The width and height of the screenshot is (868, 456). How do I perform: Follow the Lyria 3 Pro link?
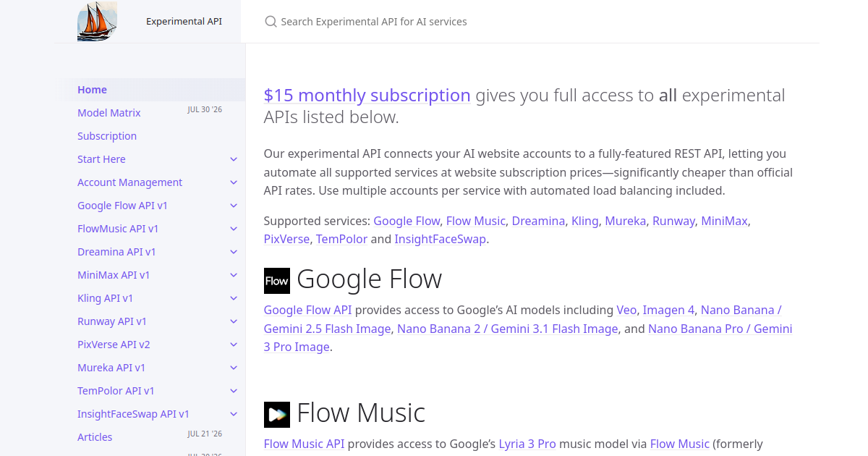(527, 444)
